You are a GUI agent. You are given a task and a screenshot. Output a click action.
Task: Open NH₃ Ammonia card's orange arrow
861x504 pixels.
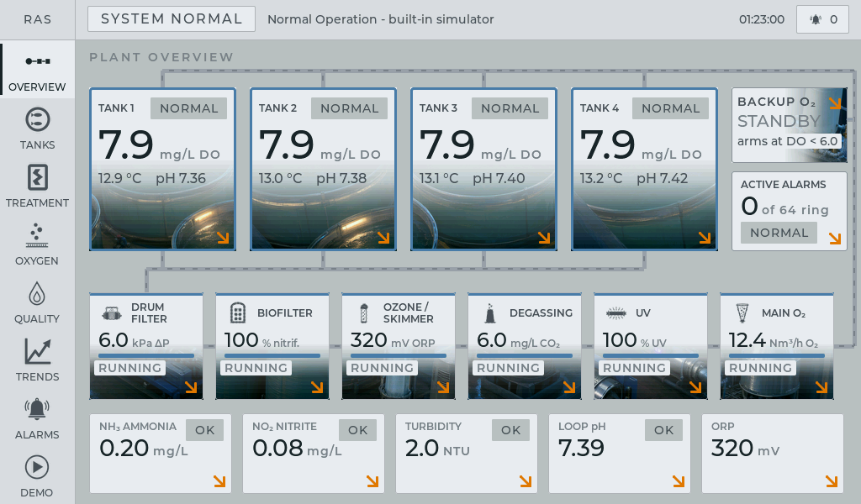219,481
